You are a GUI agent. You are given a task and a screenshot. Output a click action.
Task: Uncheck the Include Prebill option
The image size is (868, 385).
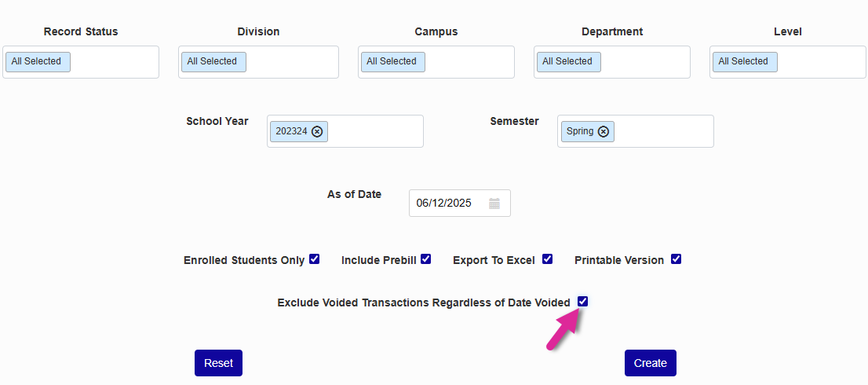click(426, 259)
